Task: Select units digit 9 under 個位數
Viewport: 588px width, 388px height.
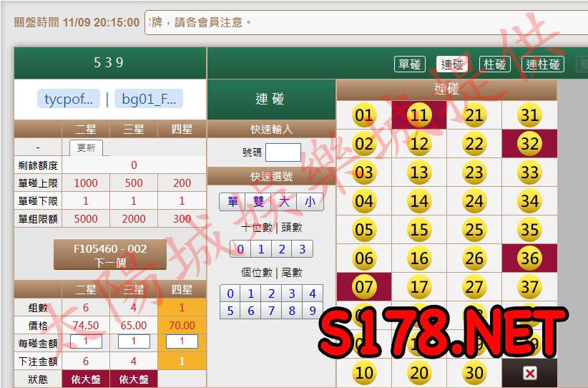Action: tap(313, 311)
